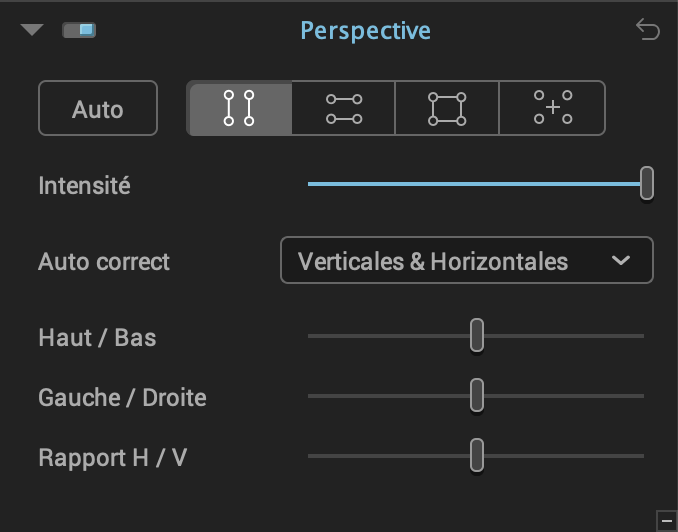The height and width of the screenshot is (532, 678).
Task: Click the Intensité slider handle
Action: tap(646, 183)
